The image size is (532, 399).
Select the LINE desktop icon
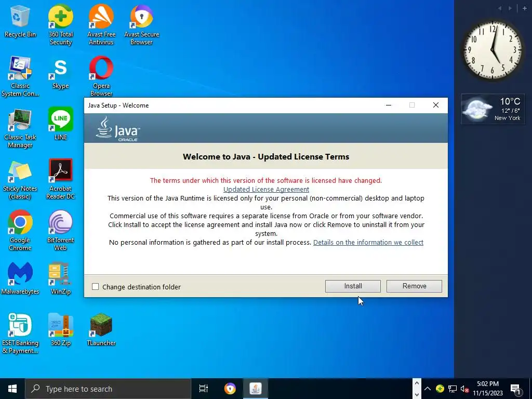(60, 124)
